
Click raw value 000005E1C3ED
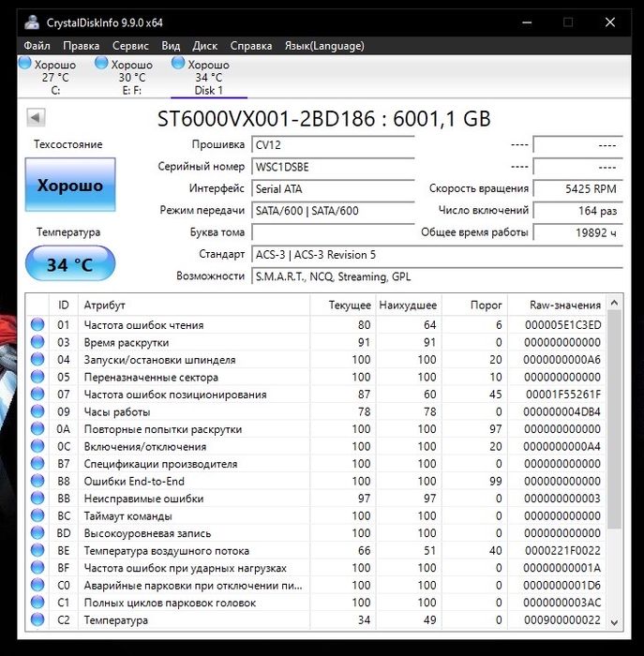tap(563, 324)
